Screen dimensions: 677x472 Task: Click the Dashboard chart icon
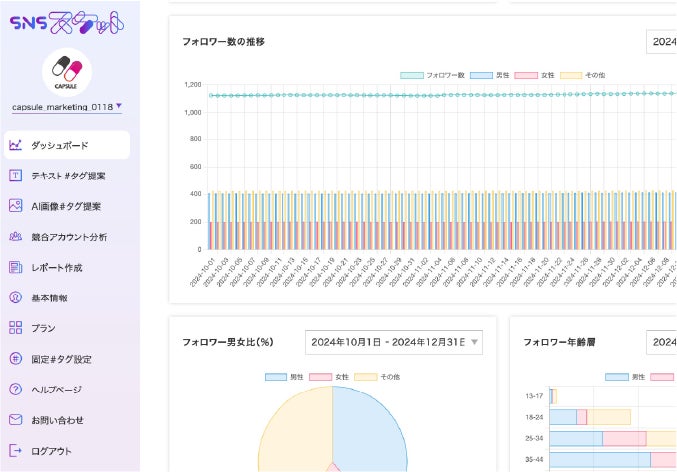pyautogui.click(x=16, y=145)
